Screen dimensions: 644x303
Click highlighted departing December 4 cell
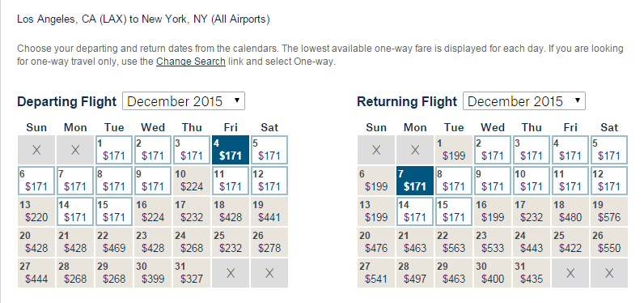[x=231, y=150]
